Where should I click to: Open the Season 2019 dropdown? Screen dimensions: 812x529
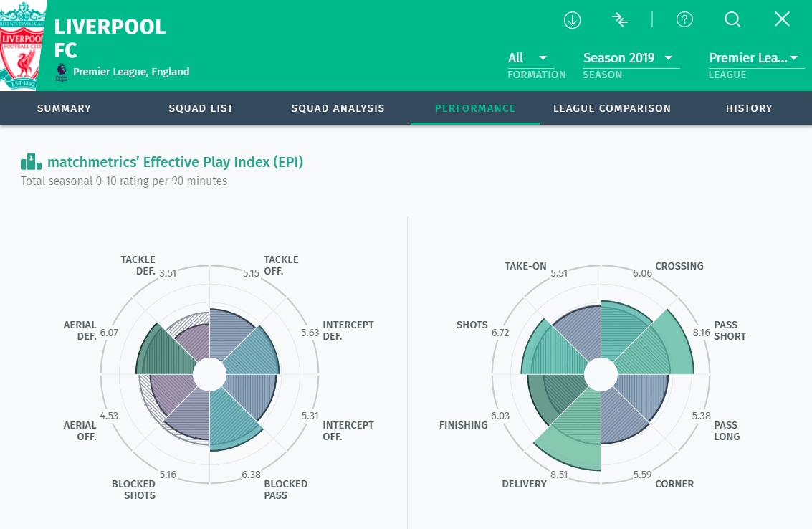pos(631,58)
